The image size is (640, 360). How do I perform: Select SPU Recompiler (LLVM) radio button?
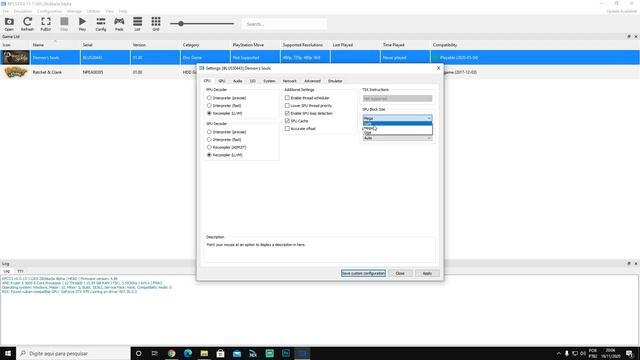(x=209, y=155)
